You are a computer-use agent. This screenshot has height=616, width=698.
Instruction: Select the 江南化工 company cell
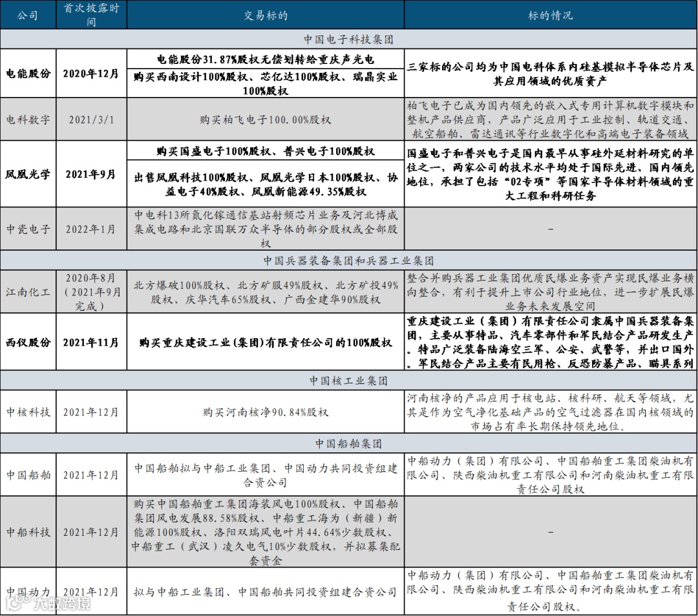coord(28,292)
